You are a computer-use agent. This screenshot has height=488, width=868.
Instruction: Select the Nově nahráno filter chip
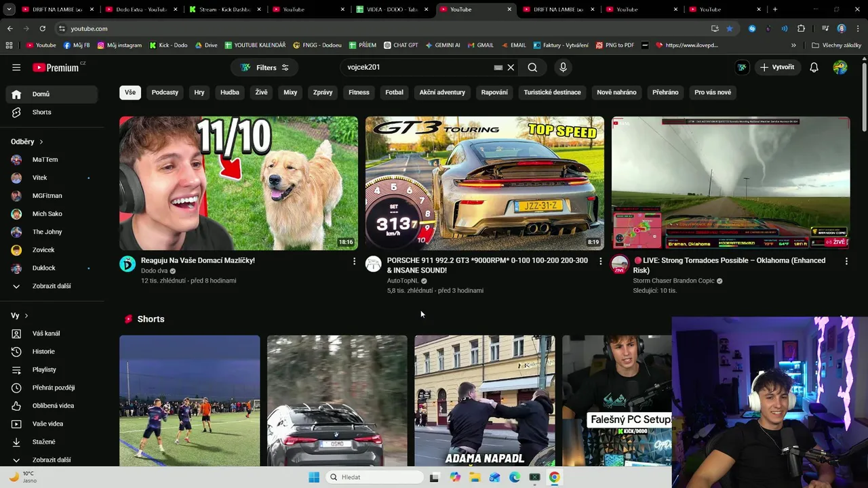[616, 92]
